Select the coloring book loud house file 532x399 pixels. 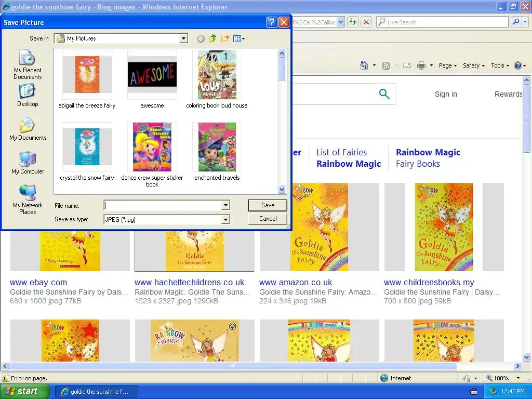tap(217, 79)
